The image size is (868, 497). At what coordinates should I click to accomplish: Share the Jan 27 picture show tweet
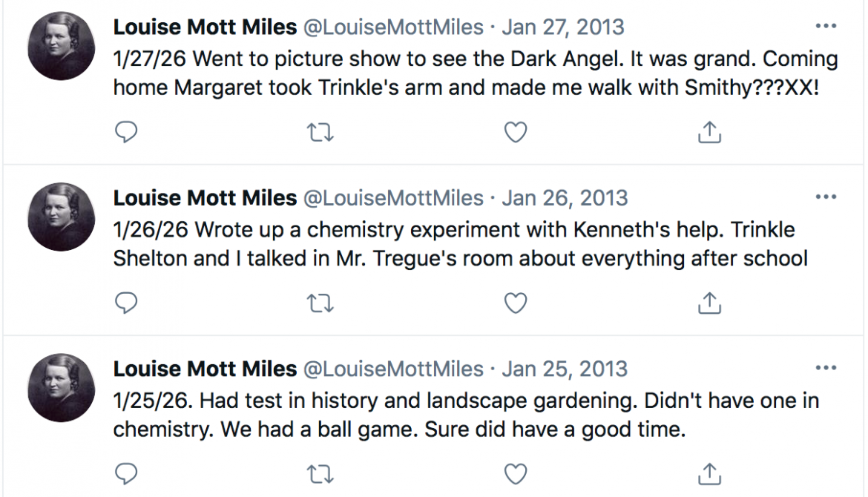pos(710,133)
